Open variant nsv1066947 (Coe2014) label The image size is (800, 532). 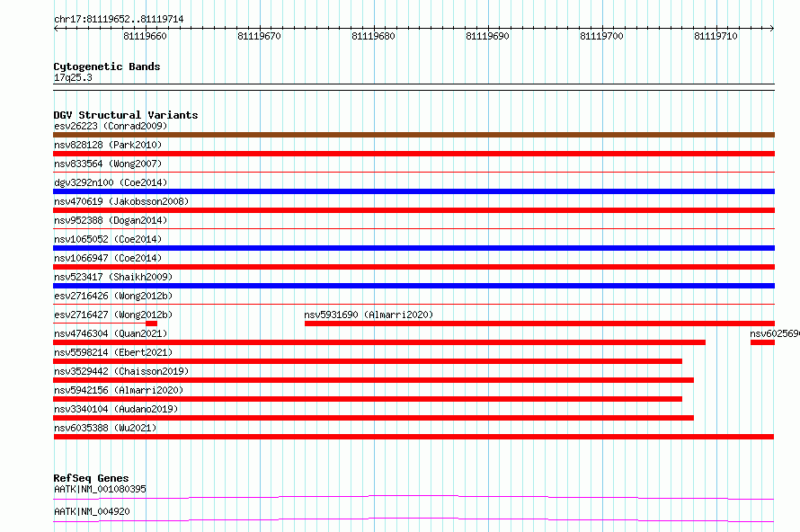108,258
